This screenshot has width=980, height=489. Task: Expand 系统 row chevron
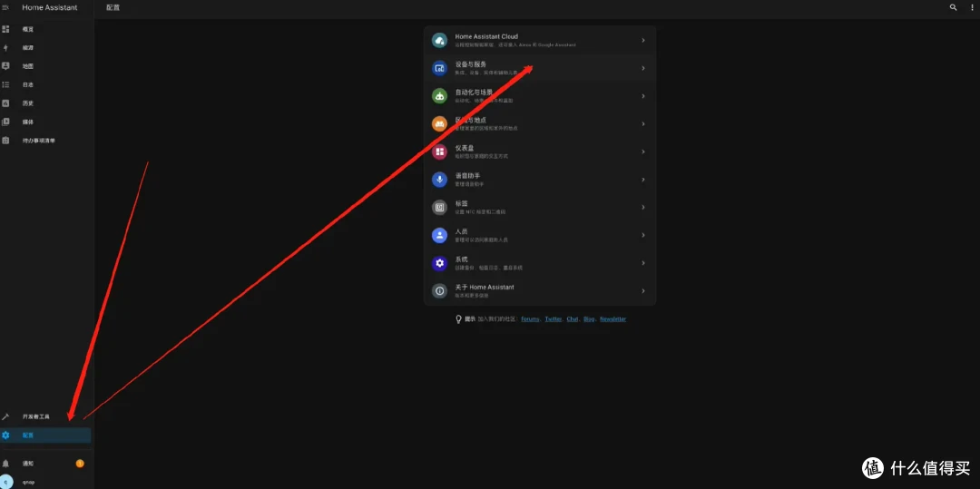(643, 263)
